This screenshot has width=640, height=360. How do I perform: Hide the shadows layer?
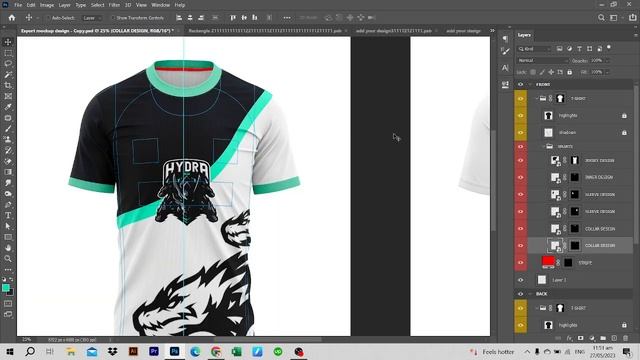click(520, 133)
